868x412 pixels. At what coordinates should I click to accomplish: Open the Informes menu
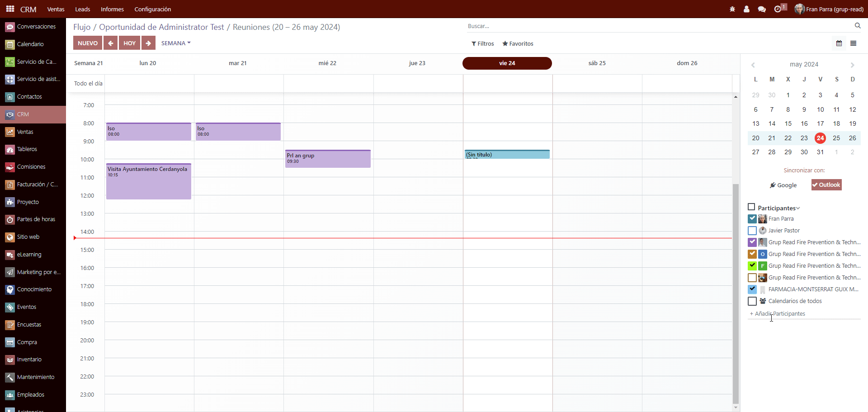[x=112, y=9]
